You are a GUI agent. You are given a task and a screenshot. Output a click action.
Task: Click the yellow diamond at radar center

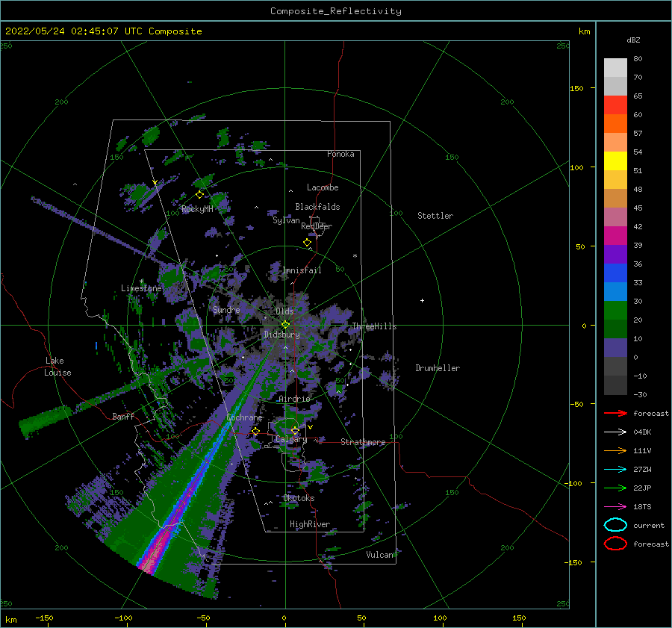pyautogui.click(x=285, y=325)
